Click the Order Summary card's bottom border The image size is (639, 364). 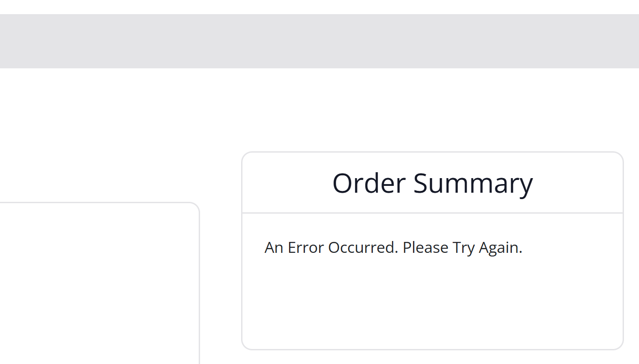[432, 349]
